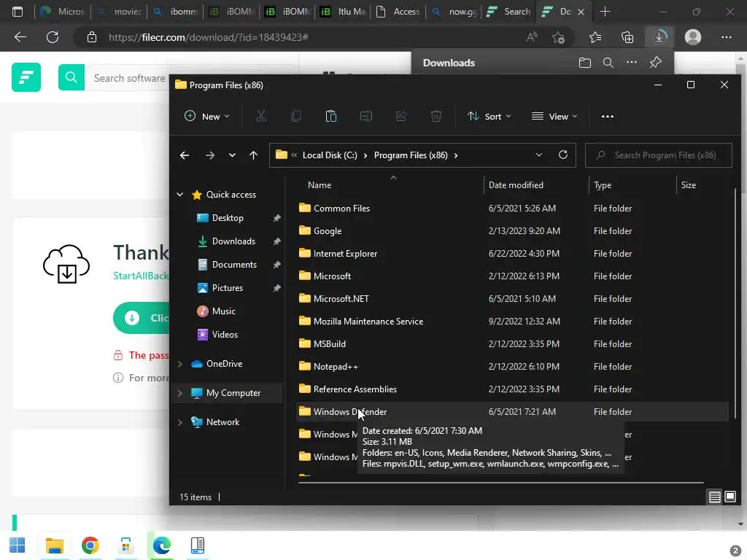
Task: Open the Sort dropdown
Action: (x=489, y=116)
